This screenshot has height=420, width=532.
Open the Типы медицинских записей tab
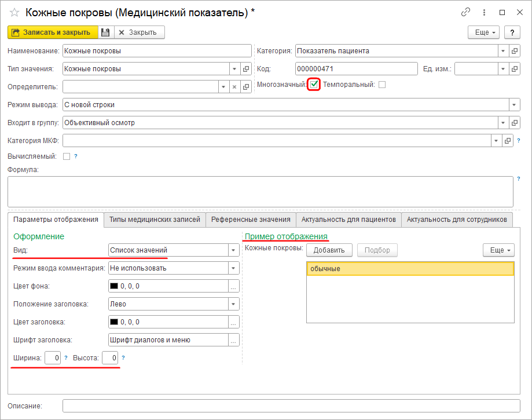click(155, 220)
